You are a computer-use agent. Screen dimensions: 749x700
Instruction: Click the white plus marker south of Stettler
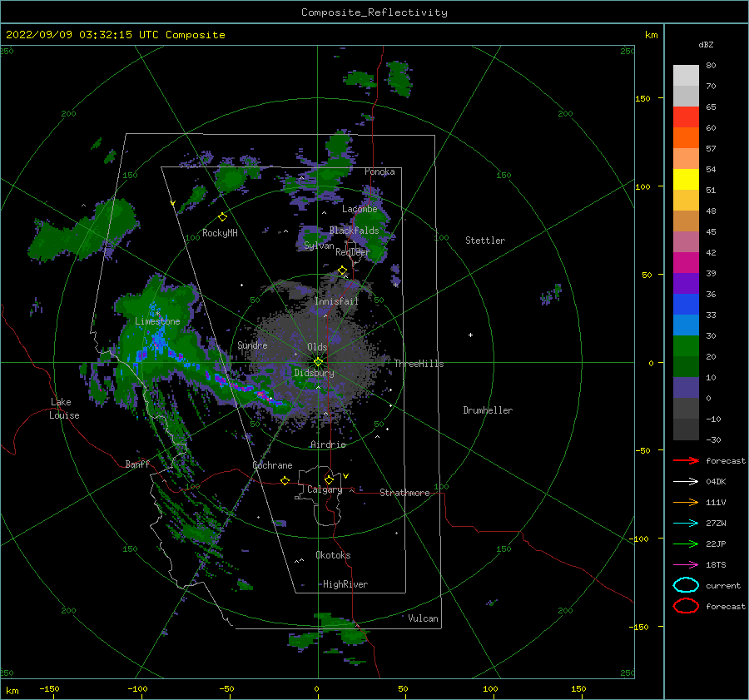[470, 335]
